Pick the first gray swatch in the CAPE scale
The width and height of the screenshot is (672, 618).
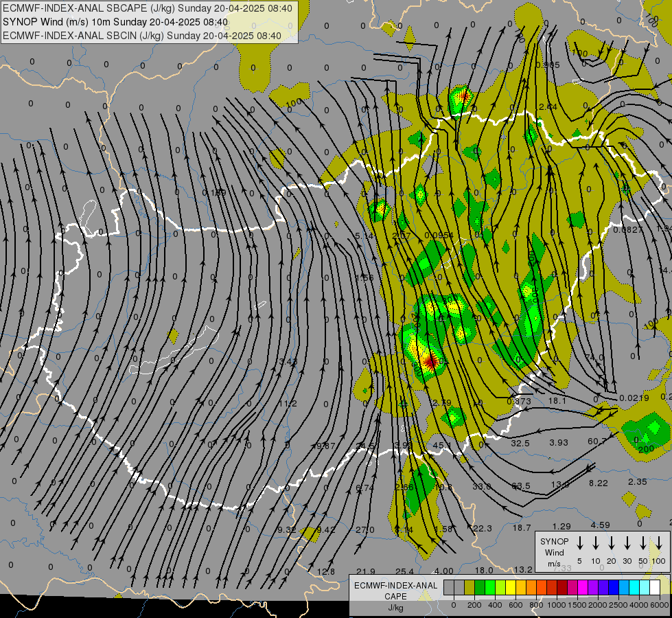pyautogui.click(x=449, y=587)
